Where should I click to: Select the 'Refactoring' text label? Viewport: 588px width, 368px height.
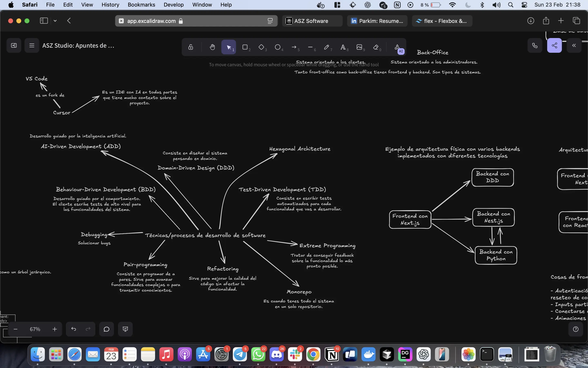[x=223, y=269]
